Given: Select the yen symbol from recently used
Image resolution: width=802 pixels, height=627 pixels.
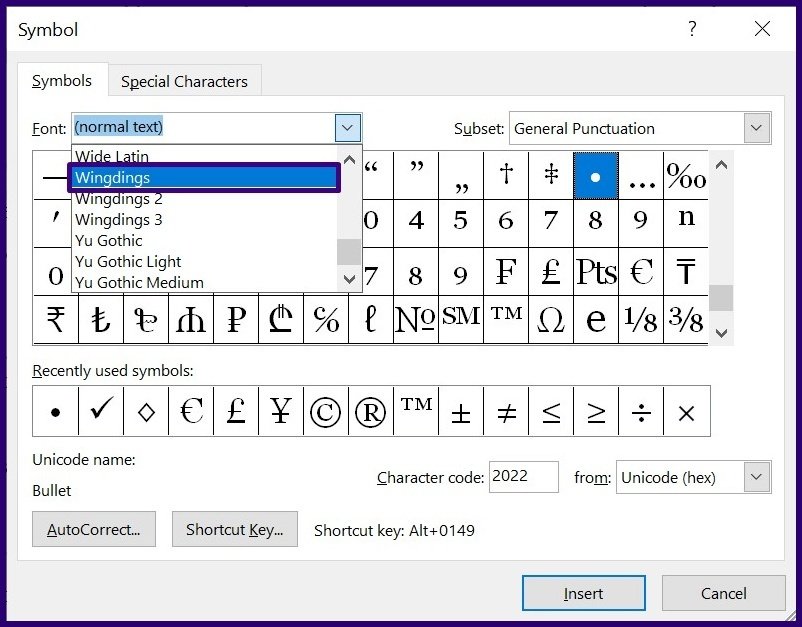Looking at the screenshot, I should pyautogui.click(x=280, y=411).
